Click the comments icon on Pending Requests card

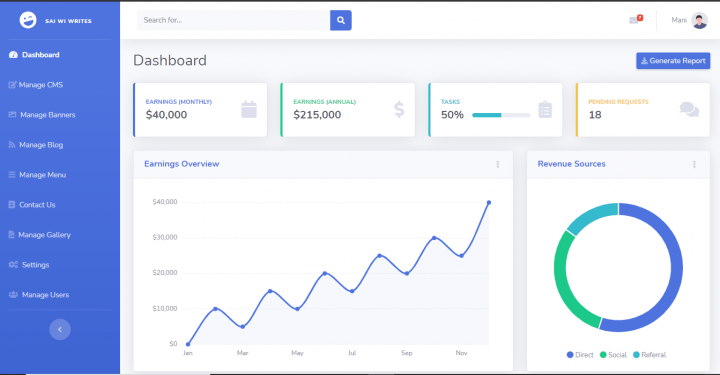pyautogui.click(x=689, y=109)
